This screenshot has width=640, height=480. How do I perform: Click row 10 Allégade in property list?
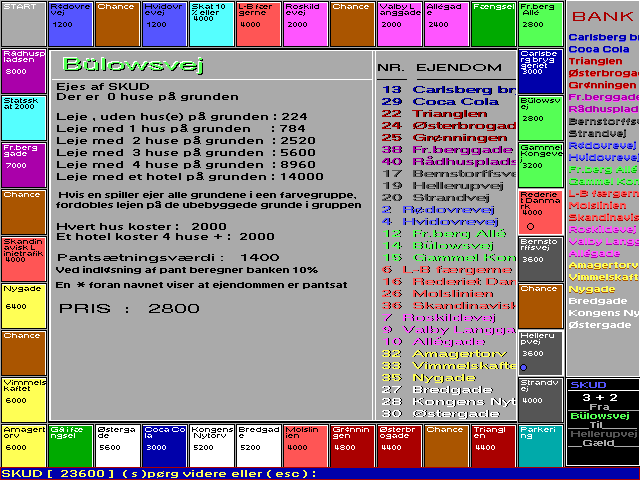pyautogui.click(x=433, y=342)
